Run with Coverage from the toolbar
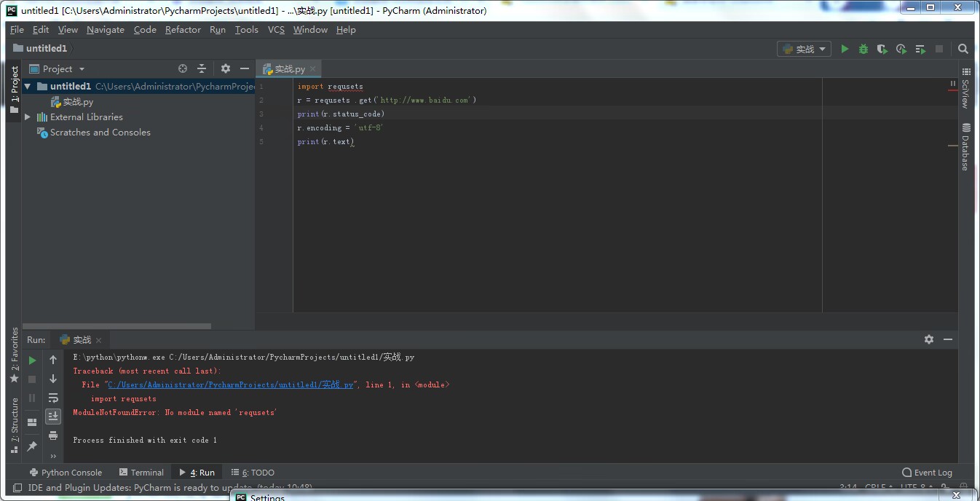The width and height of the screenshot is (980, 501). 882,49
